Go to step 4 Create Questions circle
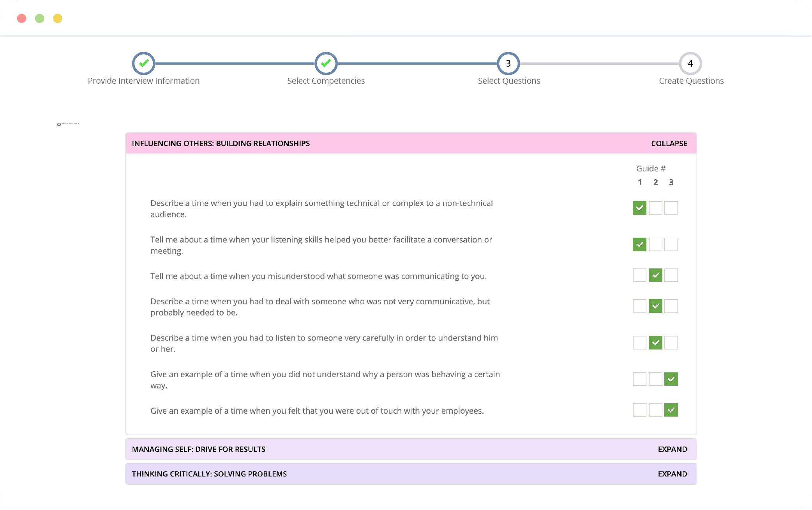 [690, 63]
